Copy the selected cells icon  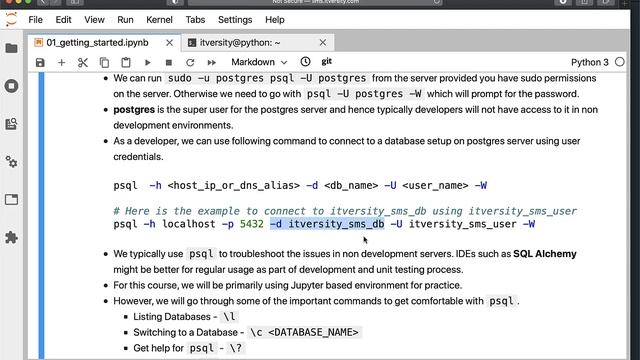pyautogui.click(x=104, y=62)
